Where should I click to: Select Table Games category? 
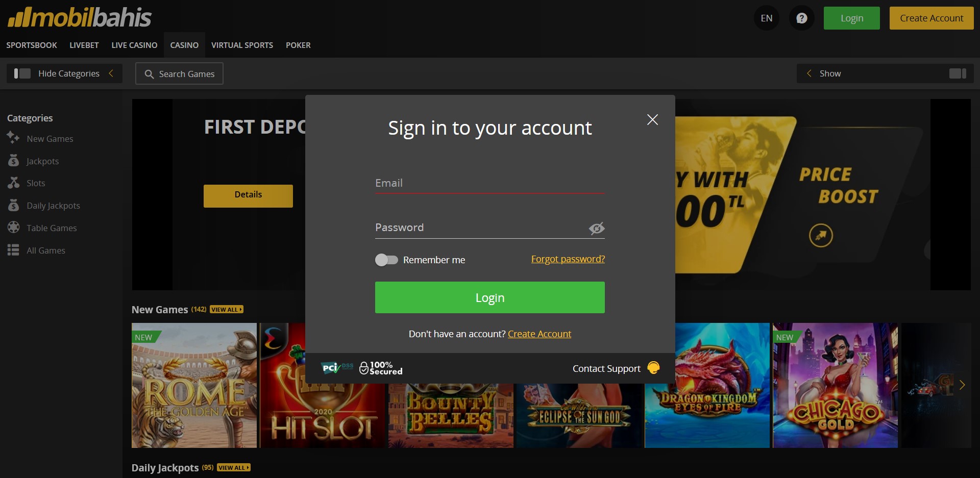[x=52, y=228]
